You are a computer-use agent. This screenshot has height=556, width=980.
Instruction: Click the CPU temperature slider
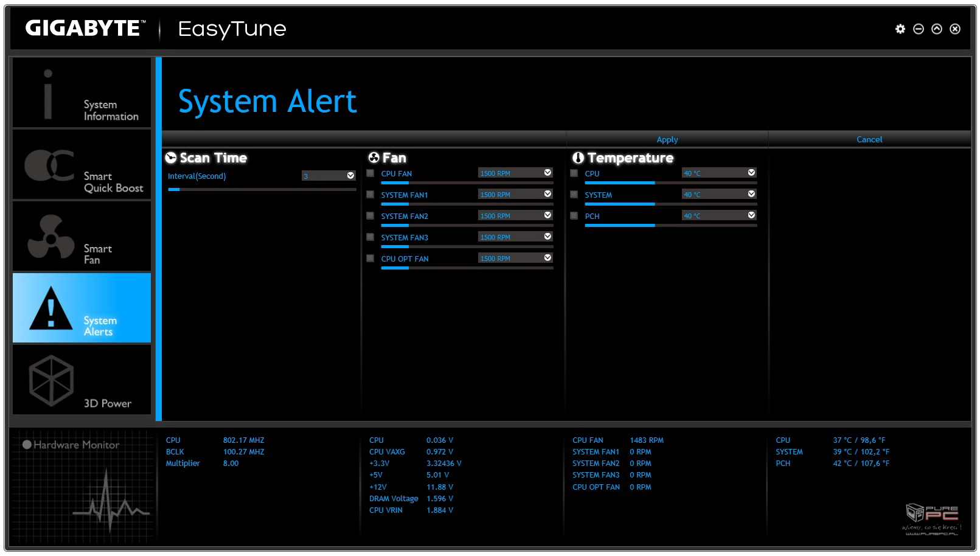(x=671, y=182)
